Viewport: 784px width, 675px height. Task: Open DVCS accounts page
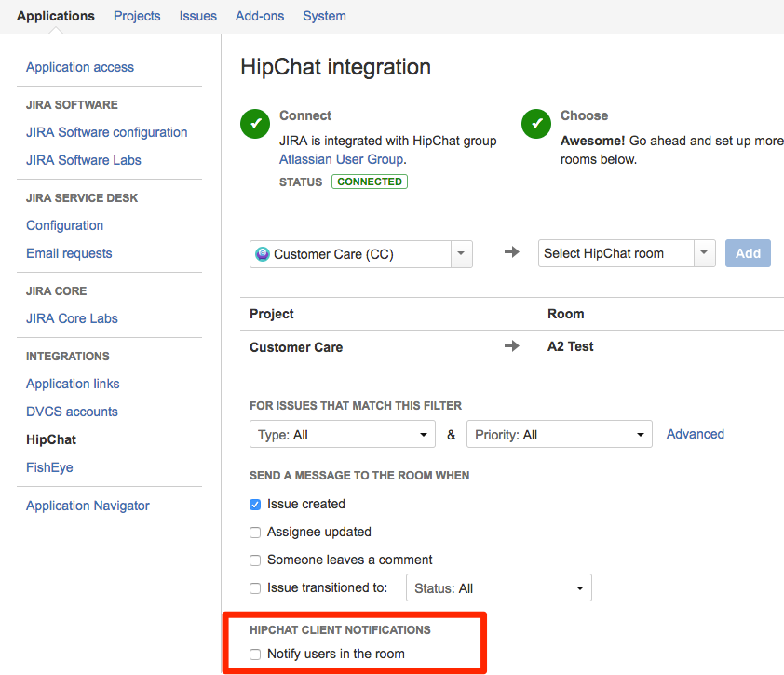[72, 412]
